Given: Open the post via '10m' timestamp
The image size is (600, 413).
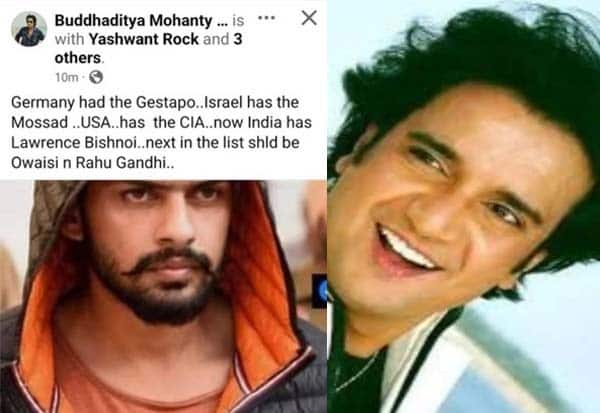Looking at the screenshot, I should pos(67,78).
